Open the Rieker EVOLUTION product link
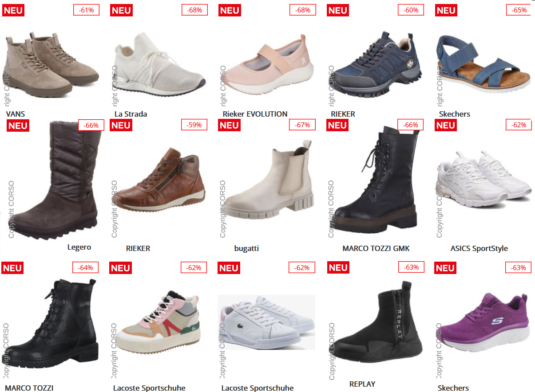 255,114
